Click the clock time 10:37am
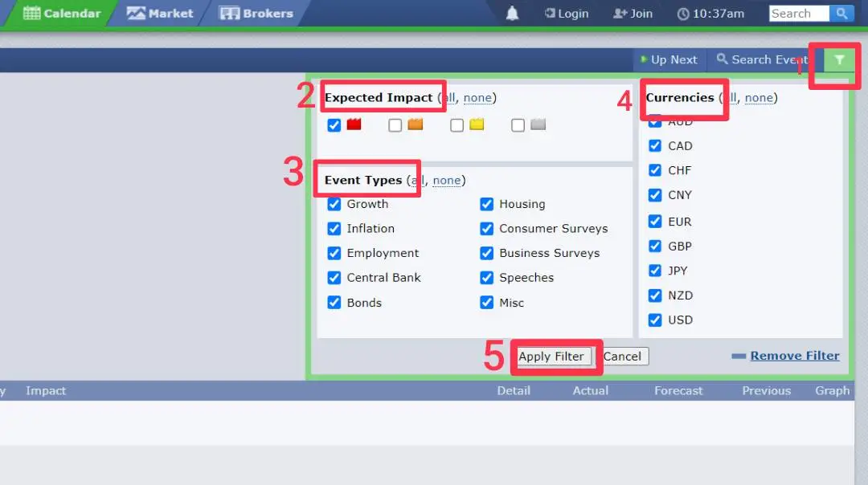The height and width of the screenshot is (485, 868). [x=710, y=14]
